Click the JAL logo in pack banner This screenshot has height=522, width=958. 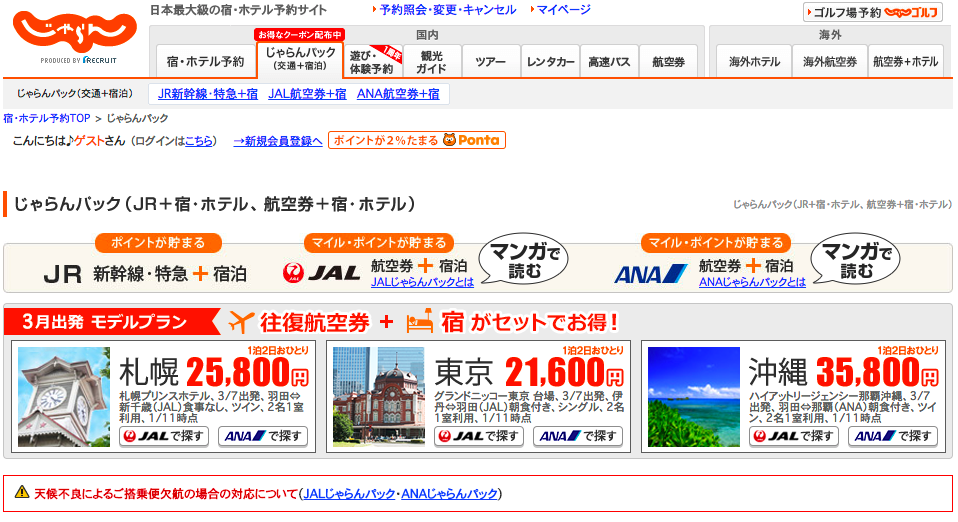[x=321, y=273]
